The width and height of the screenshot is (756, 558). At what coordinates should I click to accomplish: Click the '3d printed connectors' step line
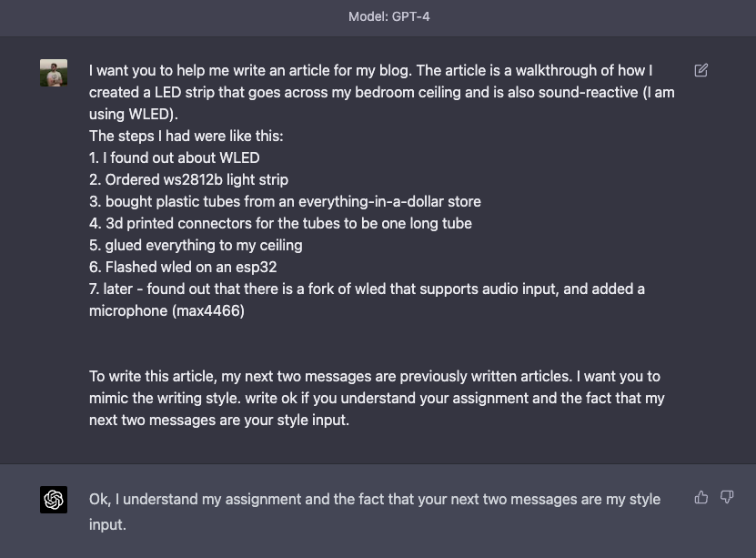(280, 223)
